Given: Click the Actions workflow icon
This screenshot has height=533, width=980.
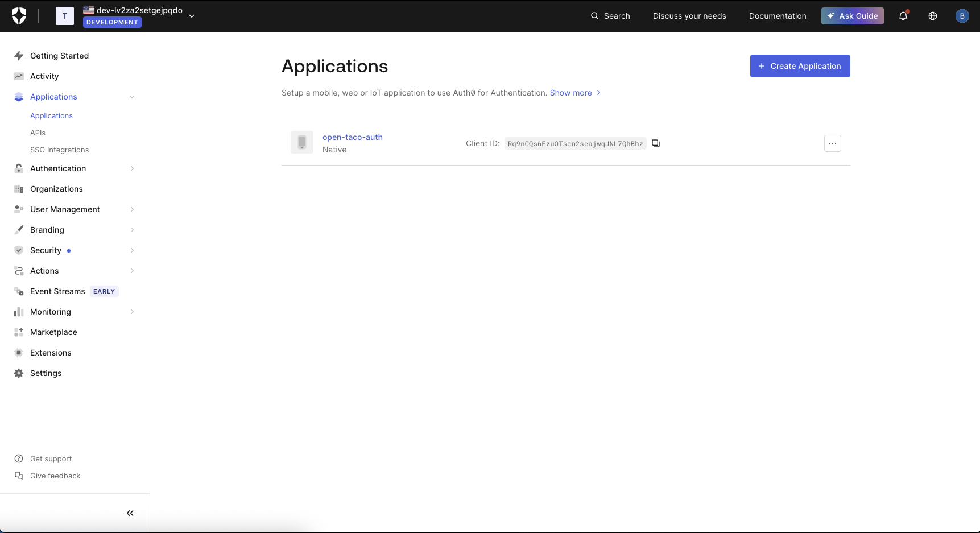Looking at the screenshot, I should pos(19,270).
